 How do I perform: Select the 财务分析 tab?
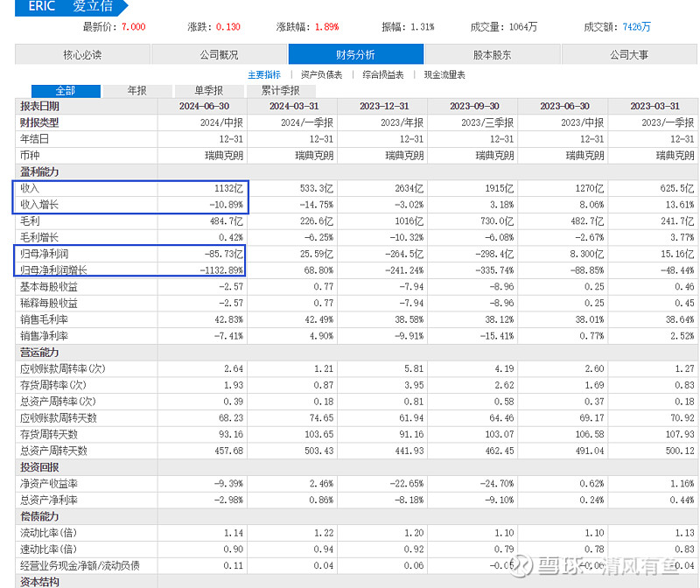(x=356, y=54)
